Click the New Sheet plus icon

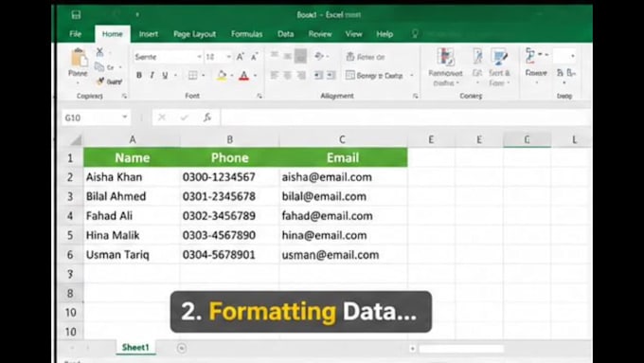pyautogui.click(x=182, y=348)
